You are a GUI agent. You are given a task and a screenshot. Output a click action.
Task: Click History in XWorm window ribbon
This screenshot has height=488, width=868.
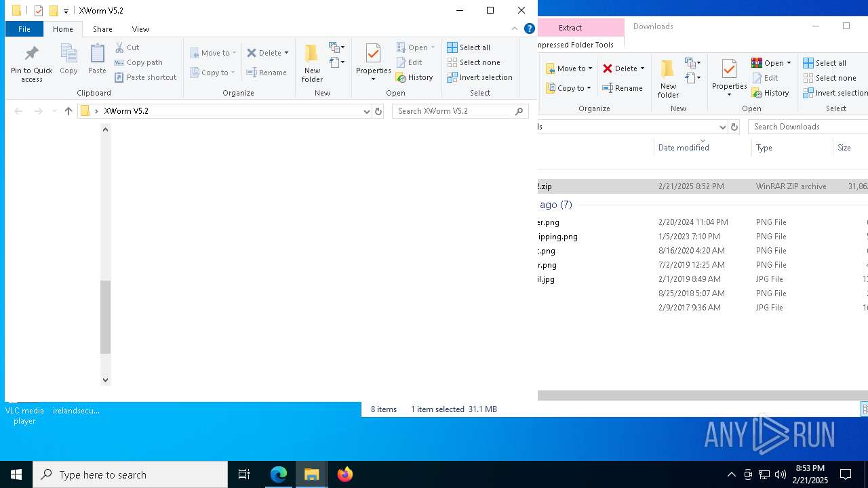414,77
